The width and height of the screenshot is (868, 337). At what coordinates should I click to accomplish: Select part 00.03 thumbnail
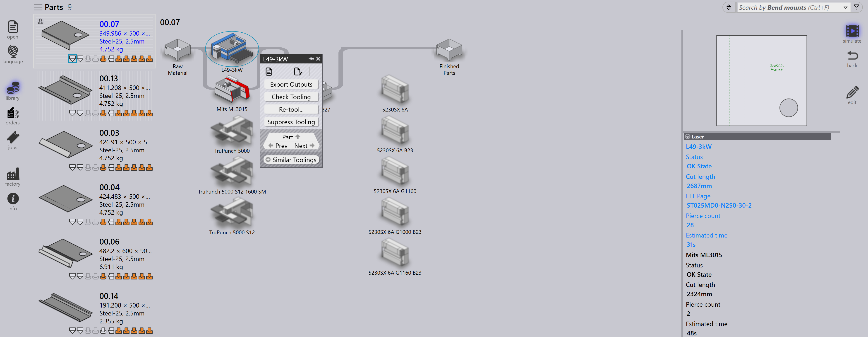65,144
